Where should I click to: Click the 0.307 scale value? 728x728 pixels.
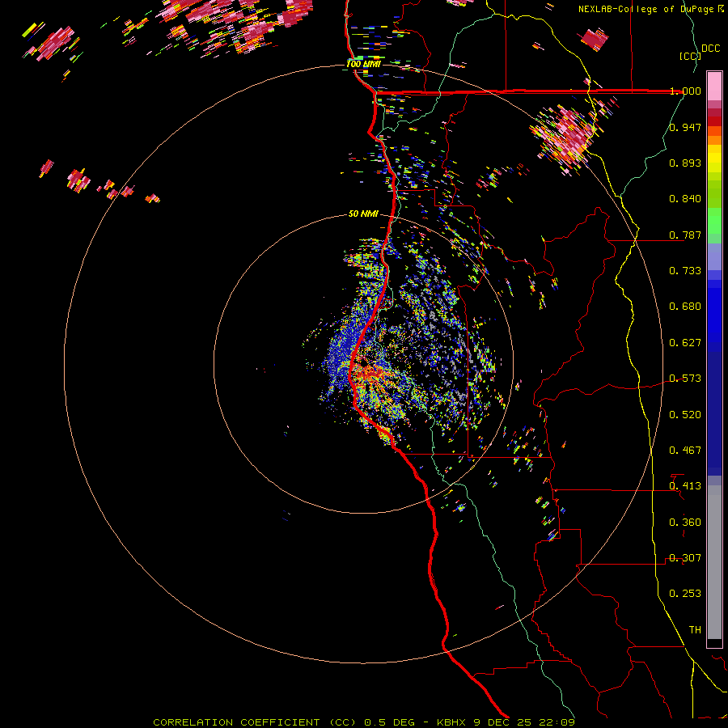pos(685,558)
